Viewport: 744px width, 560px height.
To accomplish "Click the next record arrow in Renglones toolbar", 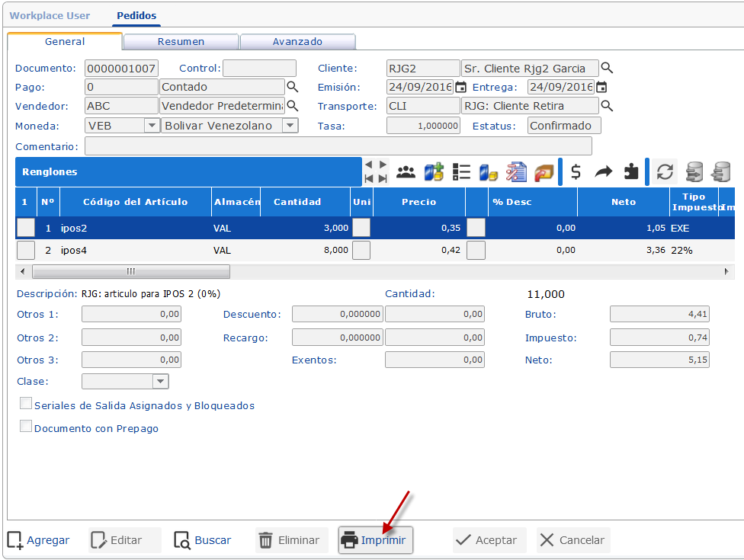I will [x=383, y=165].
